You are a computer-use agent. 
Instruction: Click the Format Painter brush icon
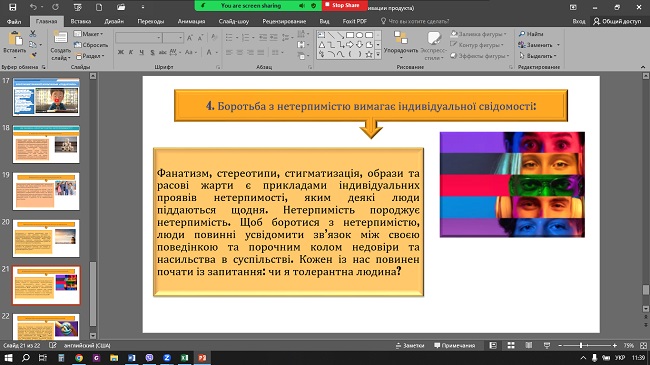[34, 55]
